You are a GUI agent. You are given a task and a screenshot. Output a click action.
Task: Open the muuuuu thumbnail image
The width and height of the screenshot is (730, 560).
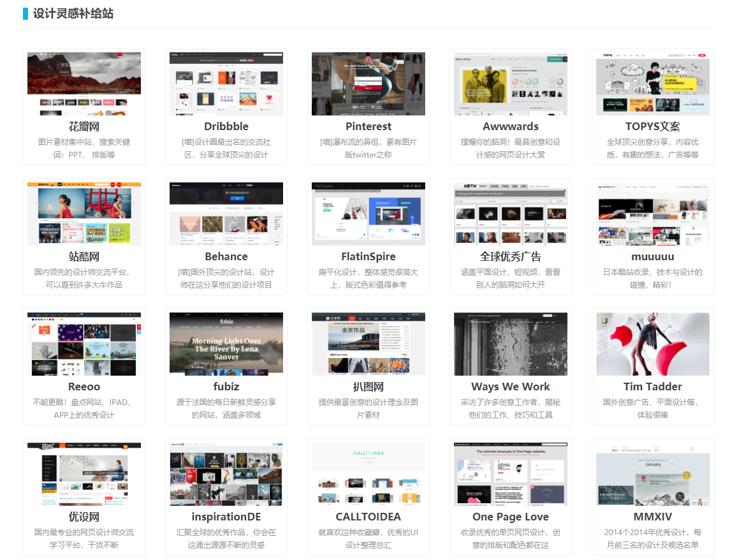tap(653, 214)
